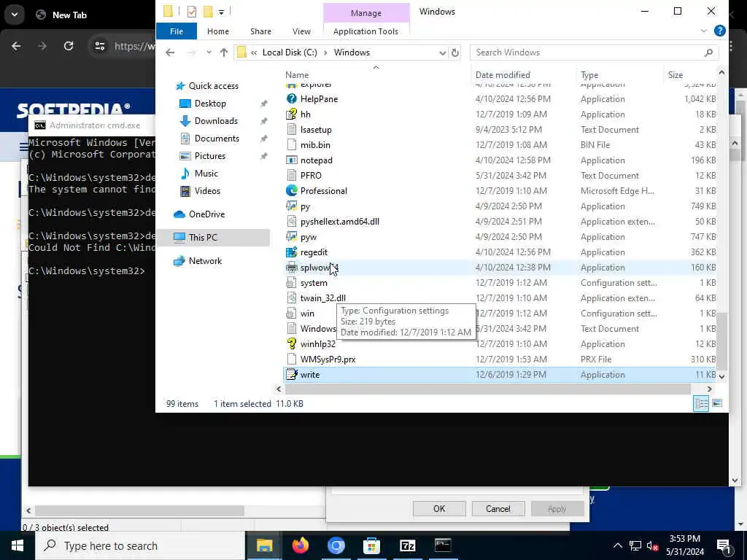The width and height of the screenshot is (747, 560).
Task: Open the Recent locations dropdown arrow
Action: tap(209, 52)
